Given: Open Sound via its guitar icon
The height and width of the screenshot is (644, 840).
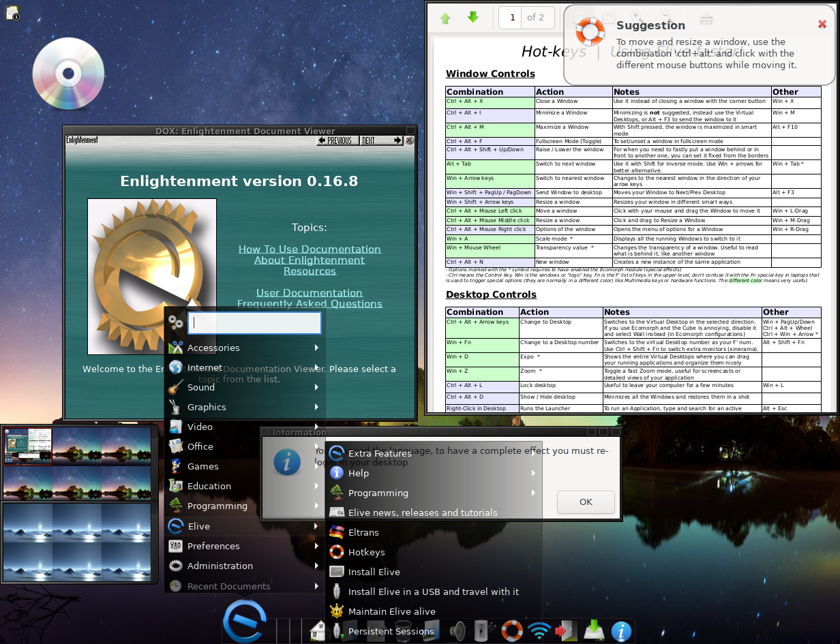Looking at the screenshot, I should [176, 387].
